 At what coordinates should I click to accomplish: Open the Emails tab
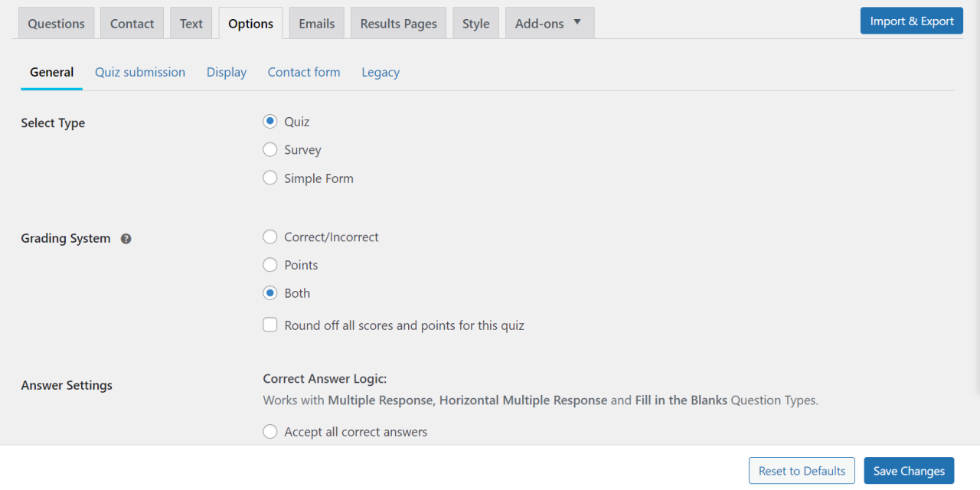point(317,24)
